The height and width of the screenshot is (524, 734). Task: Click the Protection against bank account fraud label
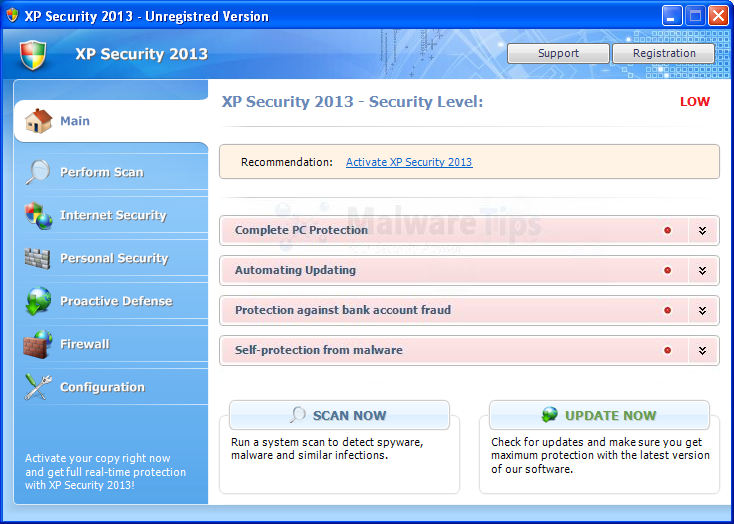[x=343, y=310]
